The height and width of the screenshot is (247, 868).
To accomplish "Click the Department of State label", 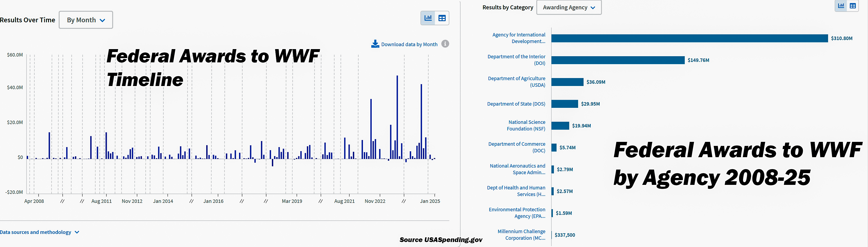I will point(516,104).
